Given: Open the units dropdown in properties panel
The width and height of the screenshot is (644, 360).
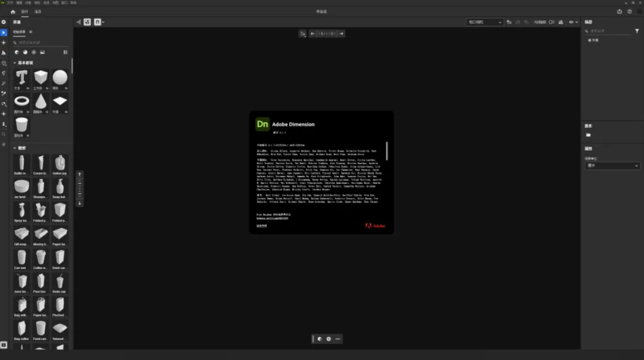Looking at the screenshot, I should point(612,166).
